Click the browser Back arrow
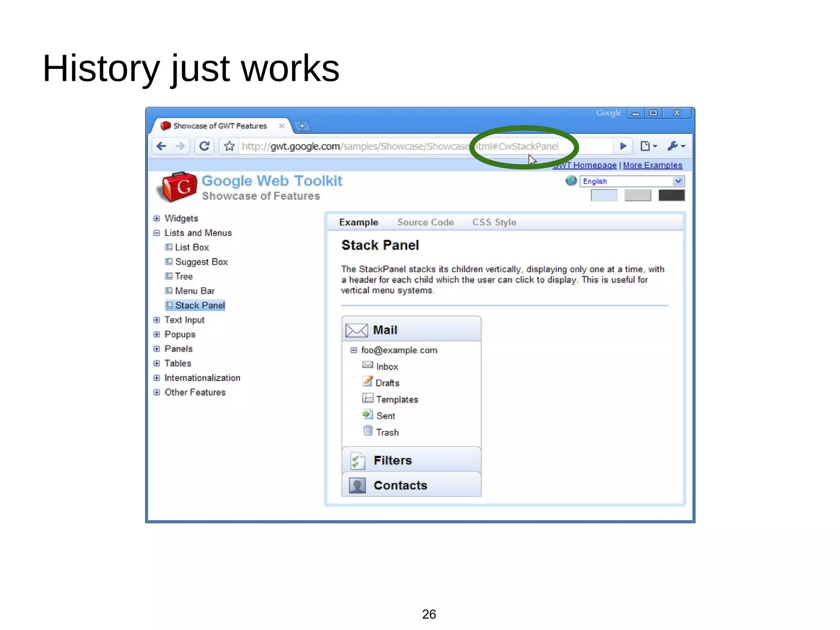Viewport: 840px width, 630px height. click(162, 146)
